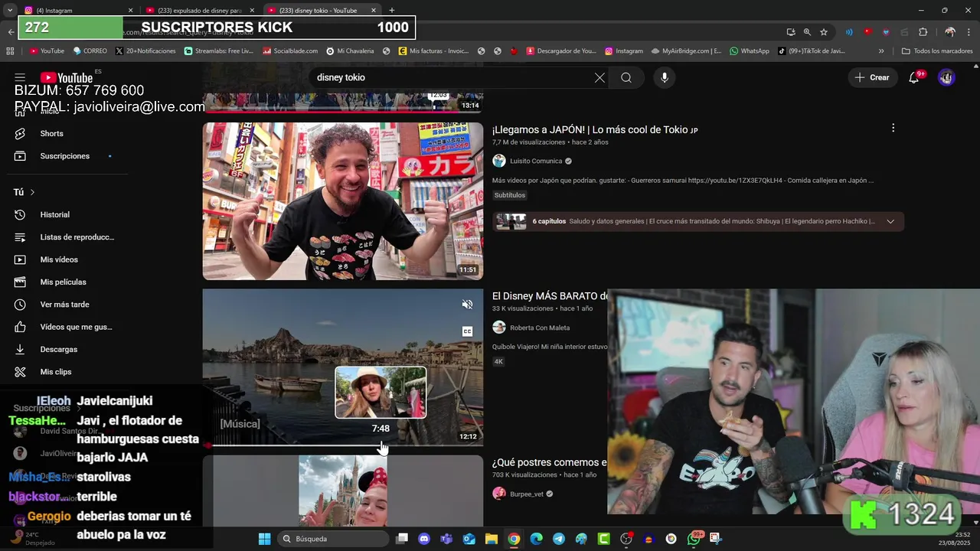Screen dimensions: 980x551
Task: Open three-dot menu for Llegamos a JAPÓN video
Action: click(893, 129)
